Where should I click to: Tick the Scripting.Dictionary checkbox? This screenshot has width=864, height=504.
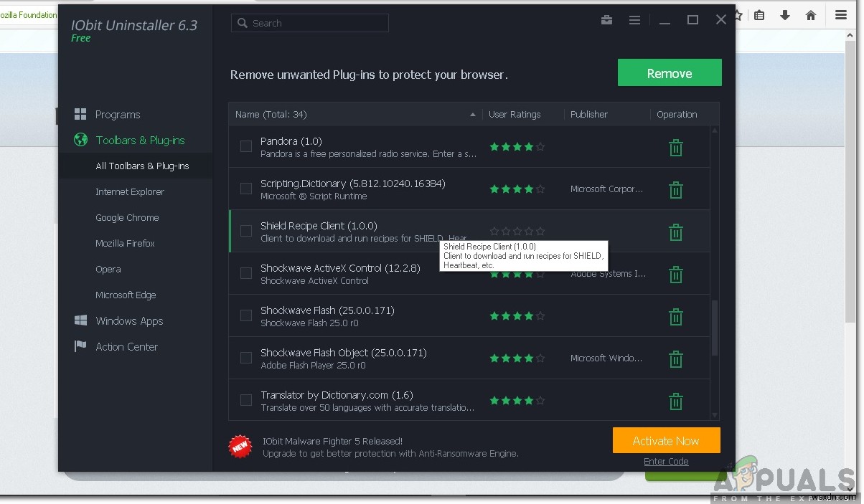246,189
